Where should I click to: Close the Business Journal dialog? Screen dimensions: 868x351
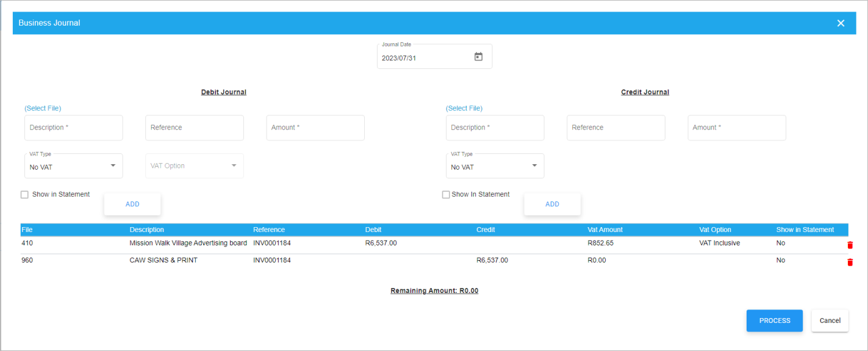coord(841,23)
